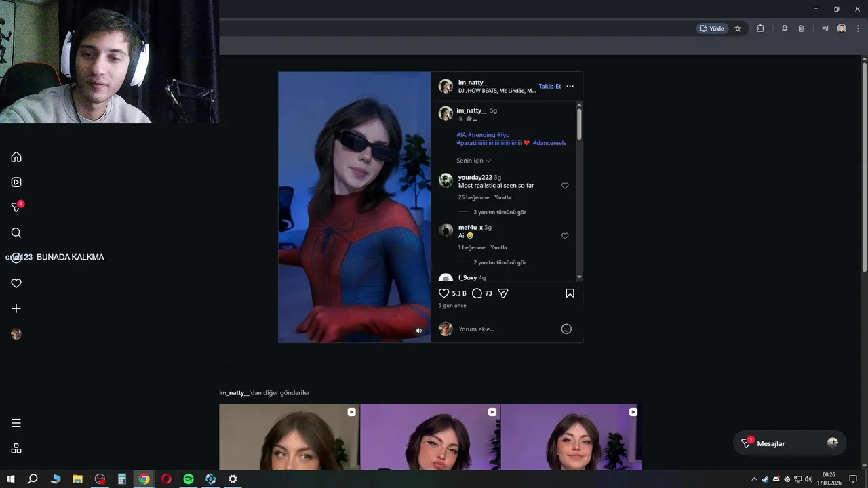Open Instagram Home from the sidebar

point(16,157)
